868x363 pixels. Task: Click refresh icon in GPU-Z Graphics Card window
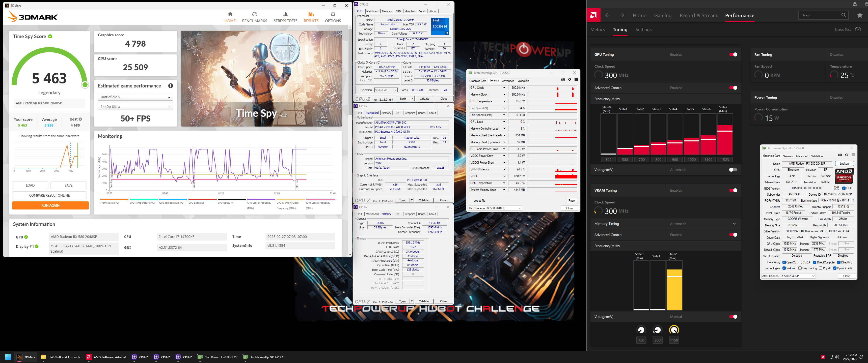[x=847, y=155]
